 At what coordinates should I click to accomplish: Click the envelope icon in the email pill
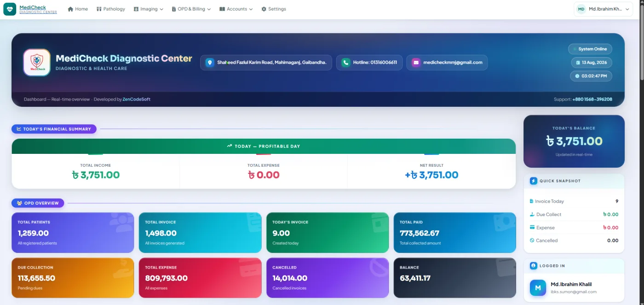pyautogui.click(x=416, y=63)
